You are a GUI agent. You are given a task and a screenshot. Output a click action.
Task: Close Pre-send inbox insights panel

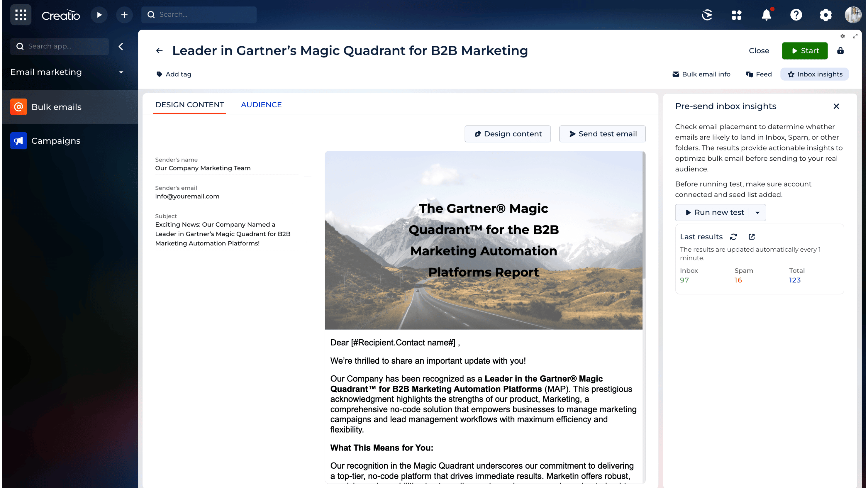[x=836, y=106]
